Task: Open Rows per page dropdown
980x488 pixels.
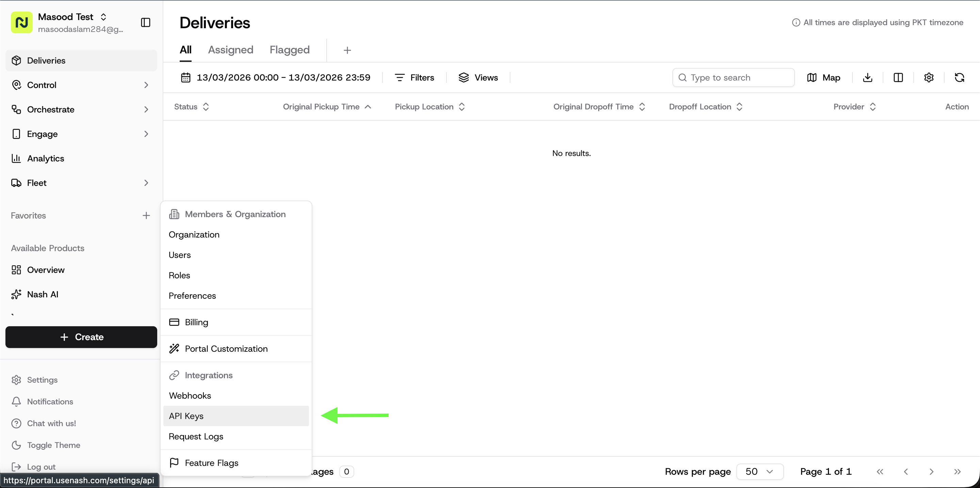Action: click(x=759, y=471)
